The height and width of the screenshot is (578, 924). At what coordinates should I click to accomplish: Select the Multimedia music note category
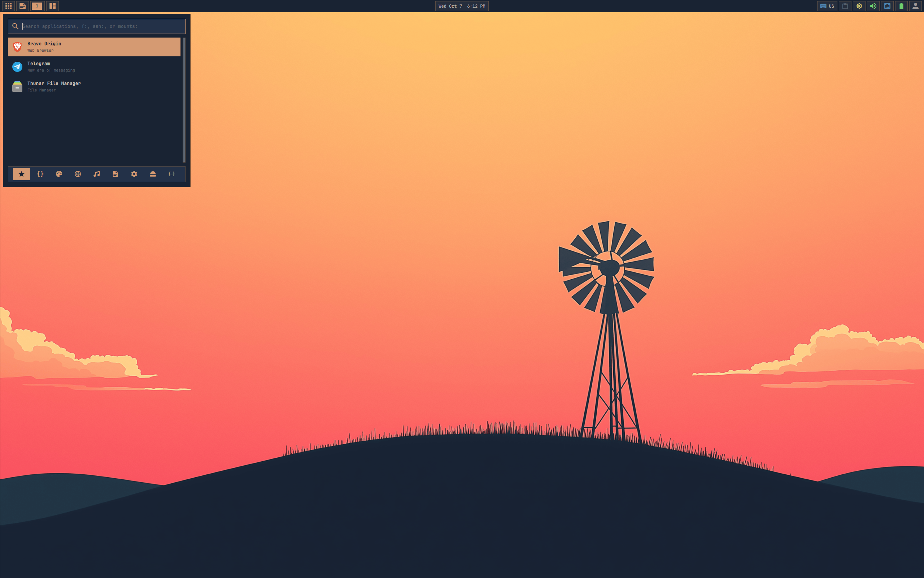pos(97,174)
